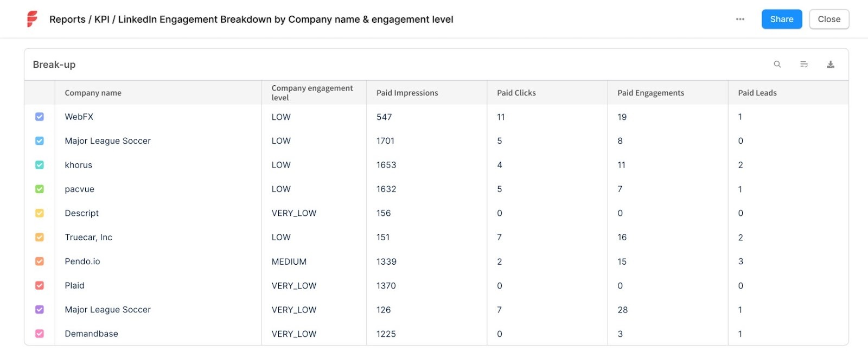
Task: Toggle checkbox for Major League Soccer LOW row
Action: 40,140
